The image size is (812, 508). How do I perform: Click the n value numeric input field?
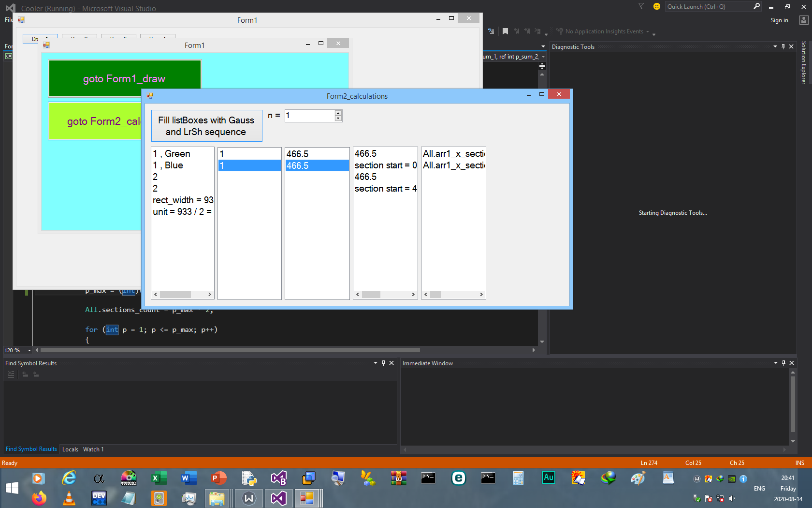click(310, 116)
